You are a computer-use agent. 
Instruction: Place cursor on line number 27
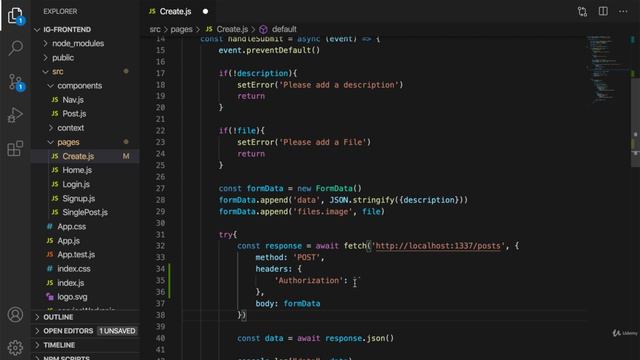160,189
